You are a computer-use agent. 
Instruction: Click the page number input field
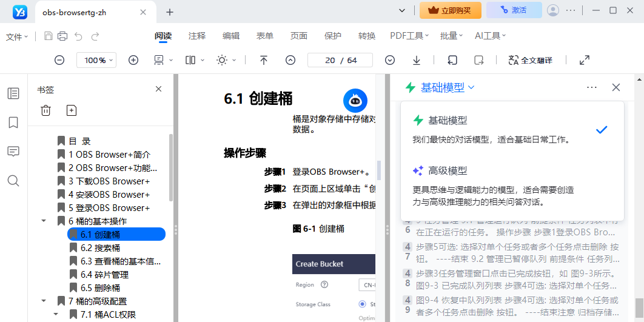point(340,60)
